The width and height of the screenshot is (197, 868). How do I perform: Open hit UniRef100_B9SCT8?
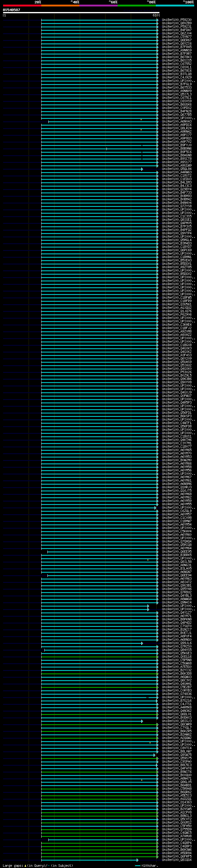point(177,159)
